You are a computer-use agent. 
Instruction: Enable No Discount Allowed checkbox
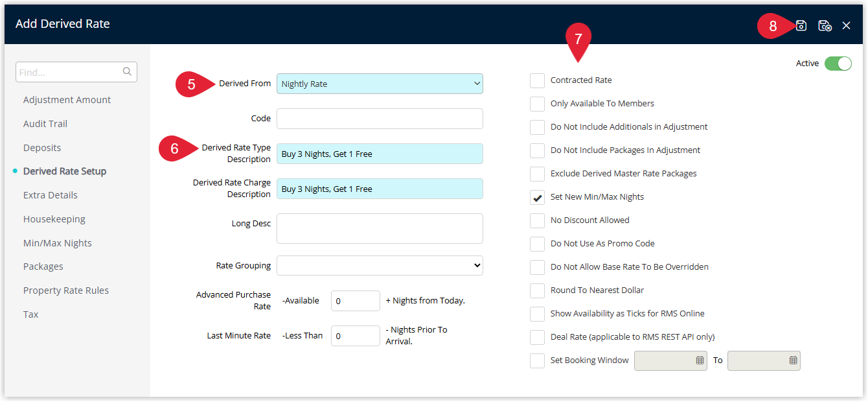click(537, 220)
